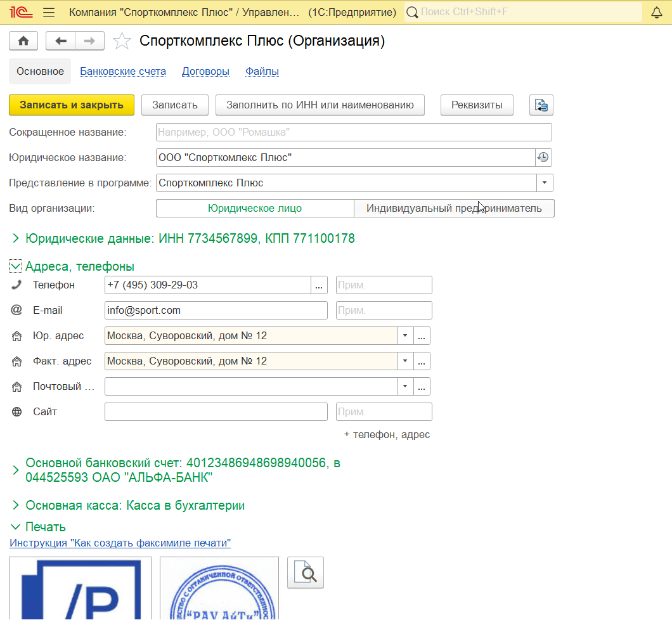Open facsimile stamp instruction link
Screen dimensions: 672x620
120,543
